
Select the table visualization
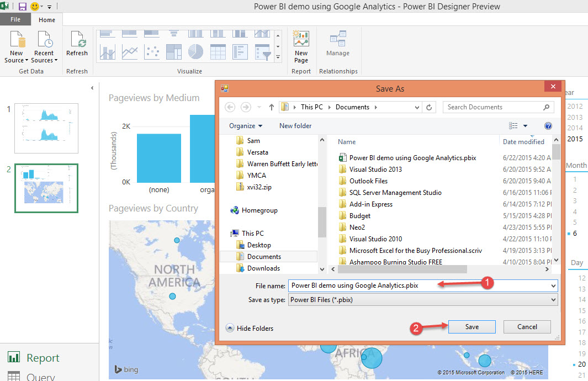[218, 51]
